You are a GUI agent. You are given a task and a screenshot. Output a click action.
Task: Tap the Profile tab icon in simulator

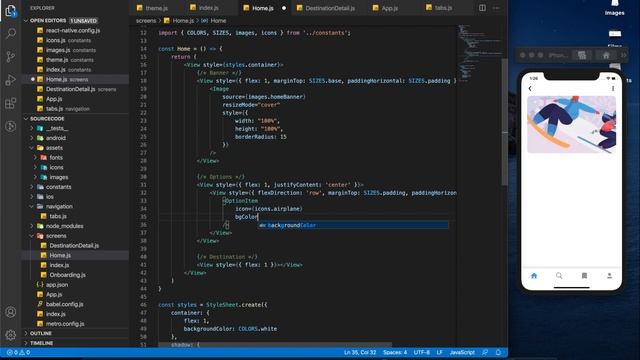click(x=609, y=276)
